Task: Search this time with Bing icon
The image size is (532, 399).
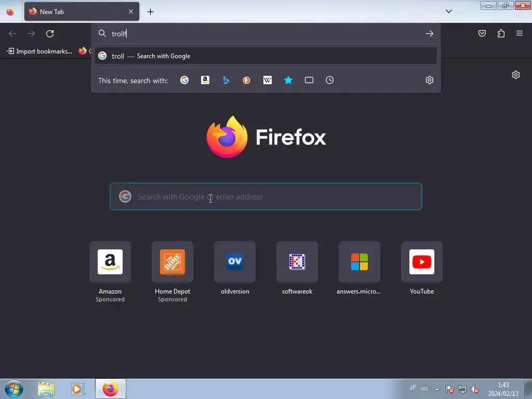Action: click(x=226, y=80)
